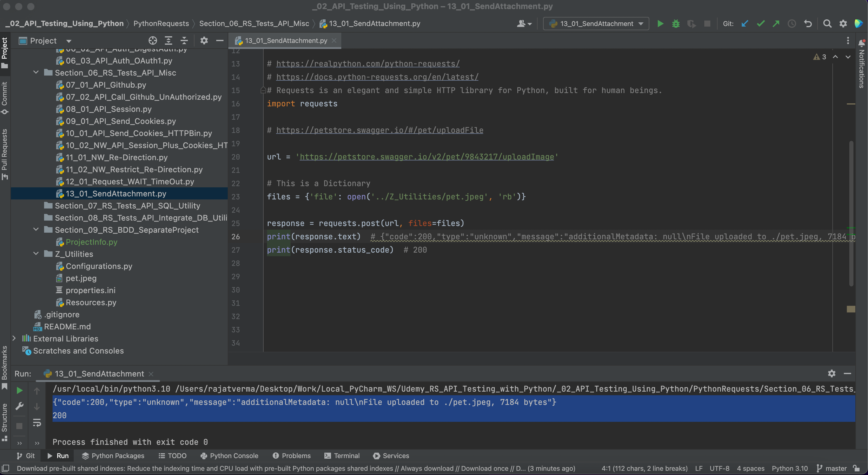Open the Problems bottom tab
Screen dimensions: 868x475
click(291, 456)
